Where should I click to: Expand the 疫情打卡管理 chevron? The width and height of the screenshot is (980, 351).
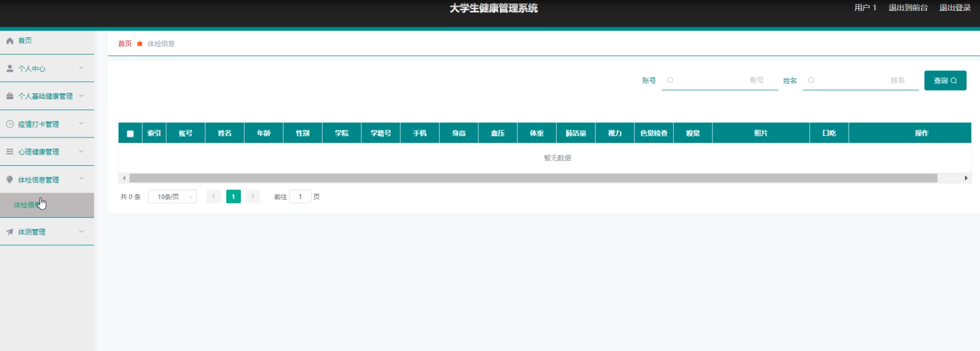pos(81,123)
